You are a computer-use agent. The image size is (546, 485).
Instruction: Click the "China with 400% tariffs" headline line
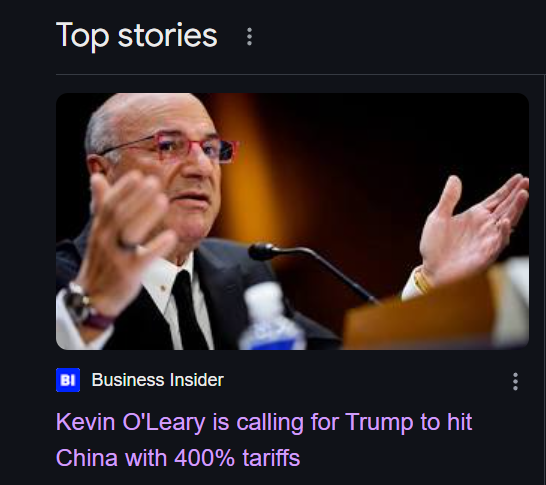[178, 457]
